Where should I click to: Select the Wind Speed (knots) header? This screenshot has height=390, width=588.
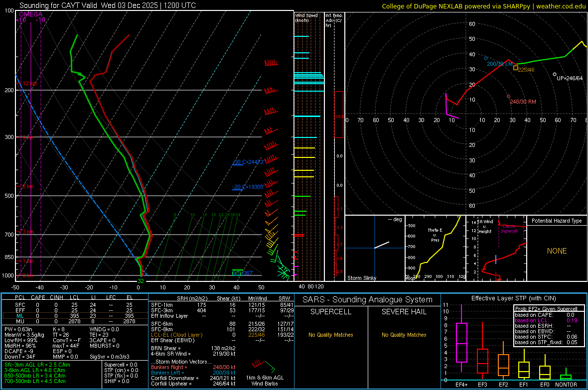(x=306, y=17)
